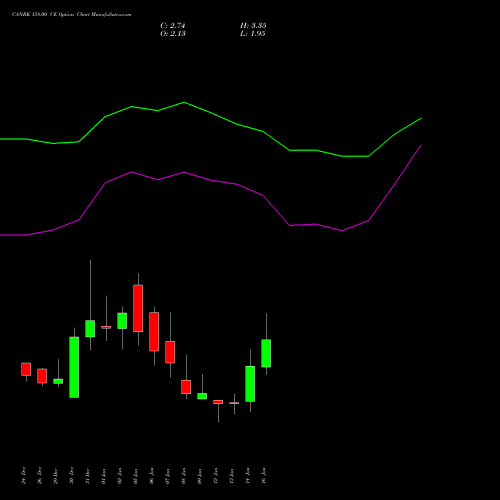Click the chart title starting with CANBK
Viewport: 500px width, 500px height.
72,14
